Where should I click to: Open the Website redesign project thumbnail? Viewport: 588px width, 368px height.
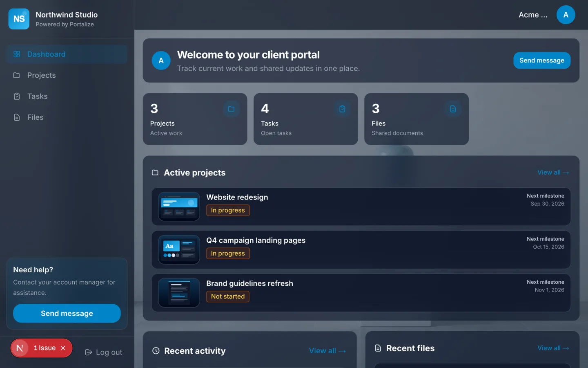[179, 206]
